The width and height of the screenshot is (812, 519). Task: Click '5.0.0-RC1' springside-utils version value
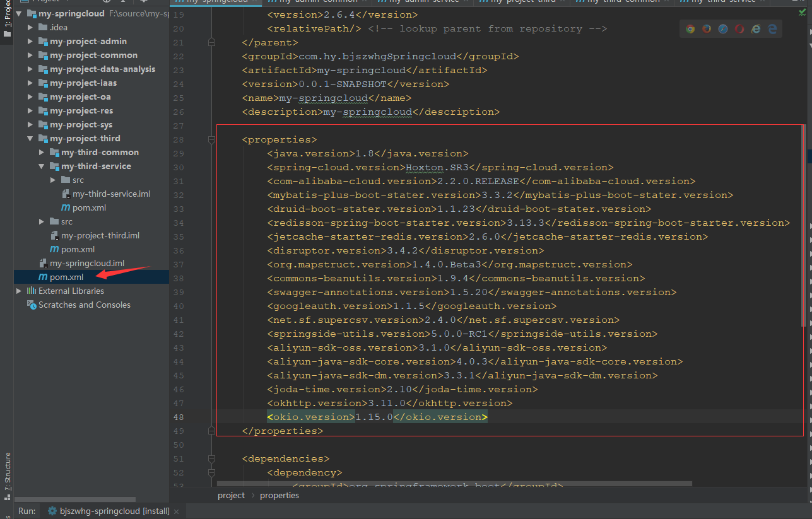pos(459,334)
